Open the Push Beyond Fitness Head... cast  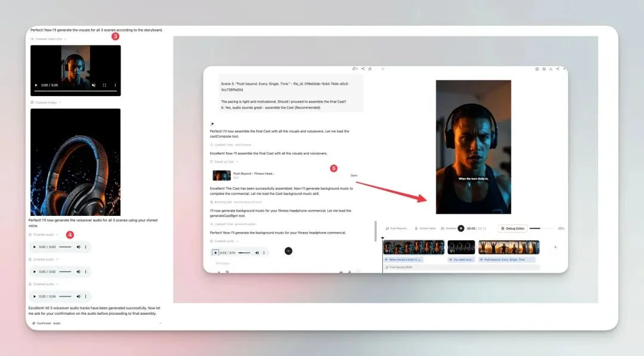pyautogui.click(x=354, y=175)
